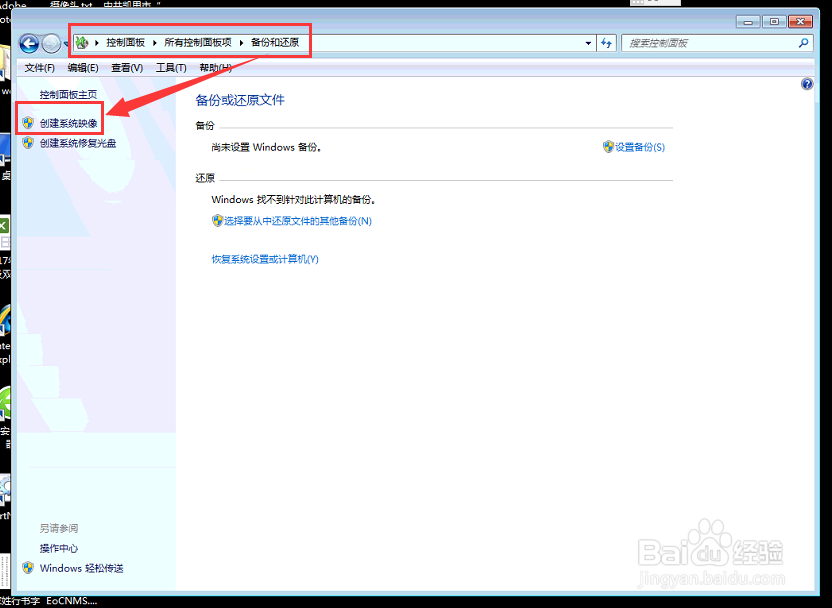Maximize the Control Panel window
Screen dimensions: 832x608
(x=774, y=22)
